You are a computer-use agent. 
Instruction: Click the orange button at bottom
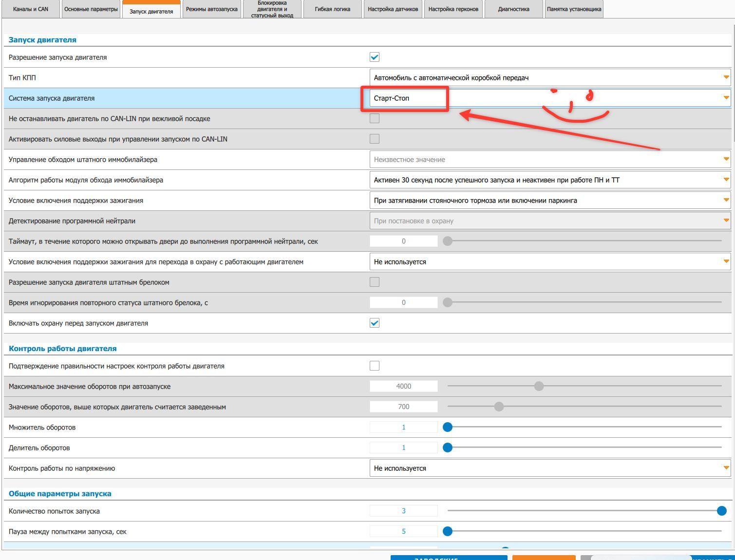click(x=544, y=558)
